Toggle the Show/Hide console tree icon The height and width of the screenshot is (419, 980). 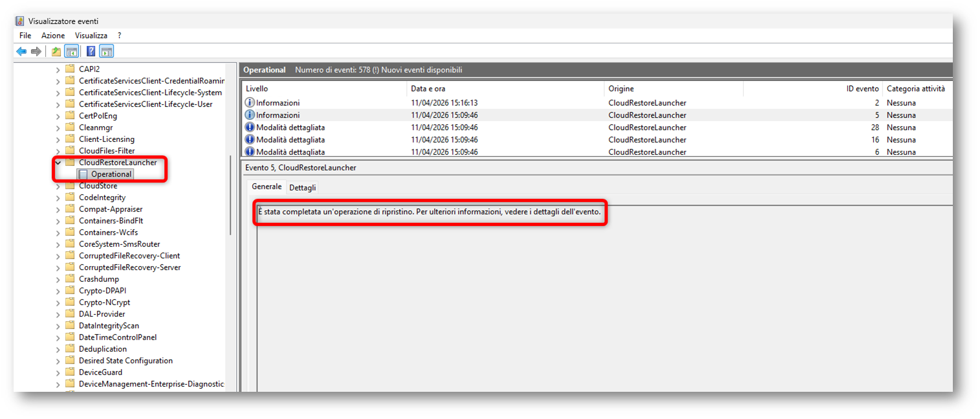pos(72,52)
